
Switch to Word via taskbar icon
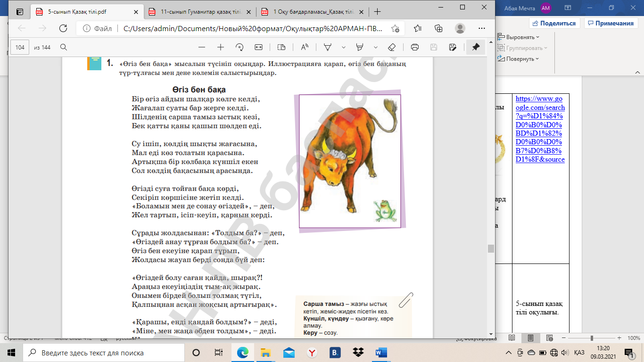tap(381, 353)
